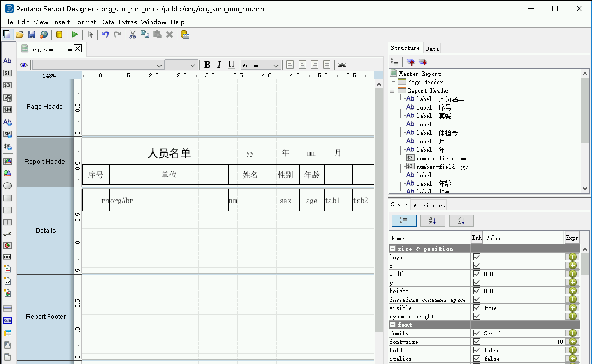Toggle the inherit checkbox for visible
The image size is (592, 364).
pos(477,308)
